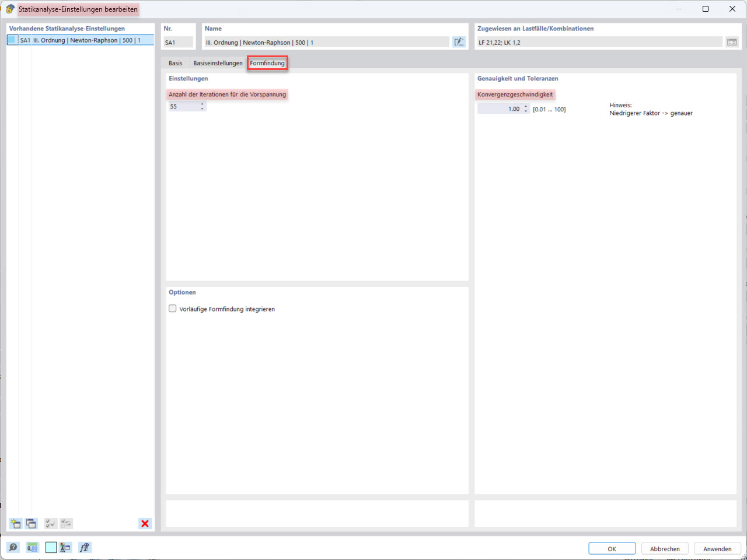Apply changes with the Anwenden button
The width and height of the screenshot is (747, 560).
(717, 548)
